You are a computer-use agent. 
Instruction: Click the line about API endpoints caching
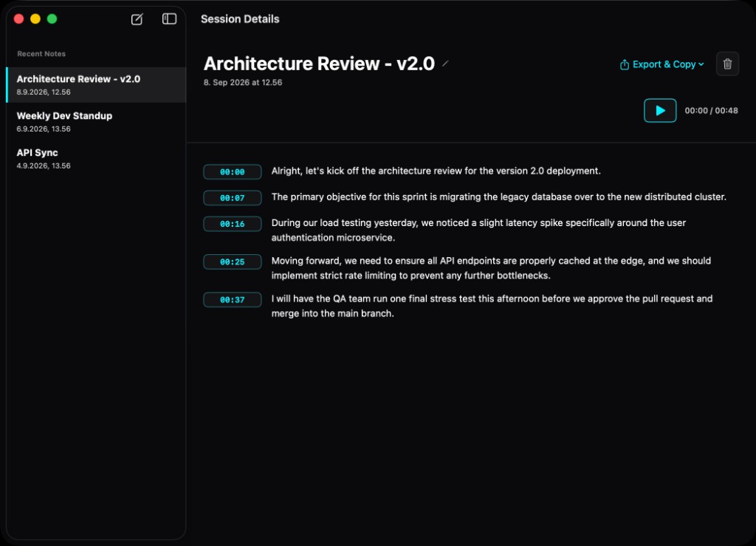click(491, 268)
